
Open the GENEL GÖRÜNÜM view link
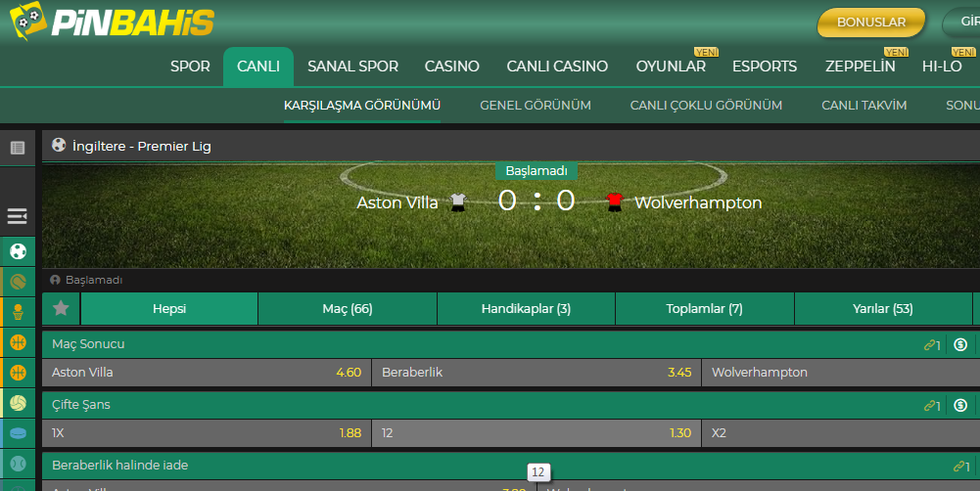pyautogui.click(x=536, y=106)
